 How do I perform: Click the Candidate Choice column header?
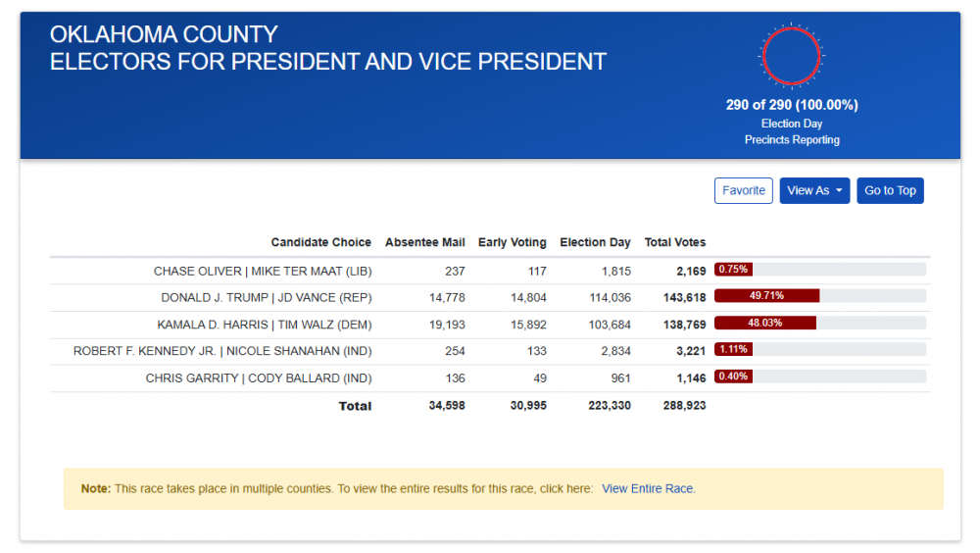click(x=320, y=242)
